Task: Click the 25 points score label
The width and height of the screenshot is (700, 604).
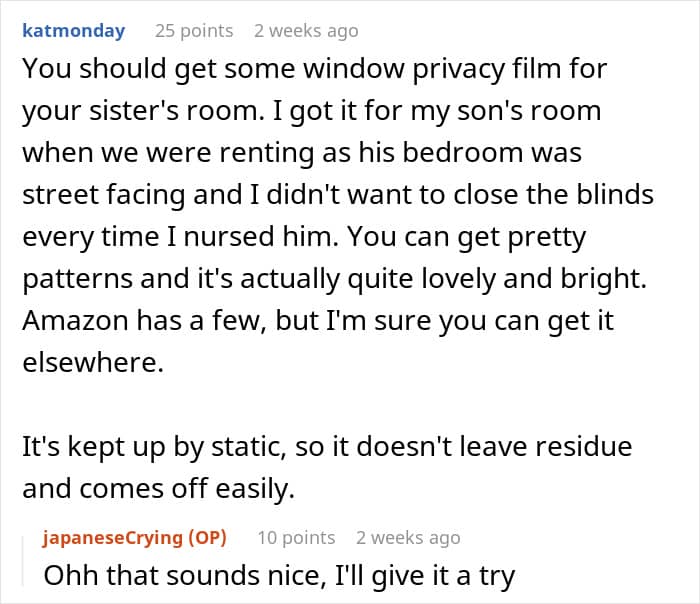Action: 194,31
